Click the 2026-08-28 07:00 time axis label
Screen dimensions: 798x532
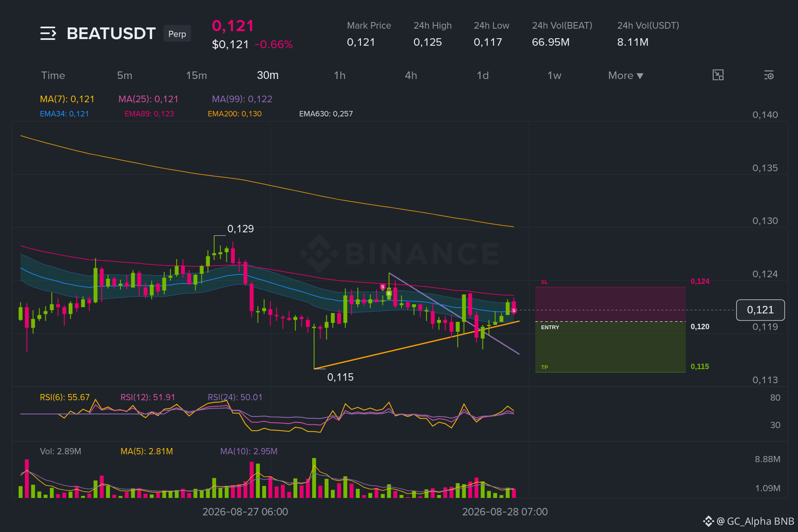[505, 512]
